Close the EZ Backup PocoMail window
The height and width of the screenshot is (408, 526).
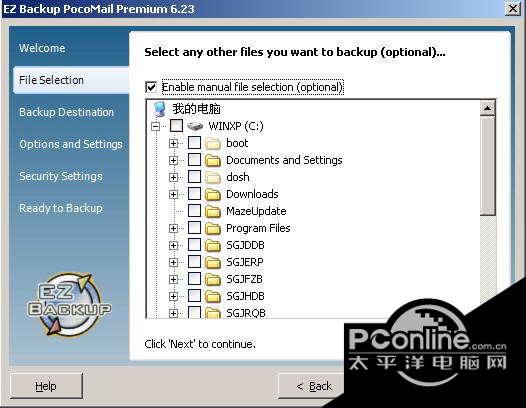(513, 8)
